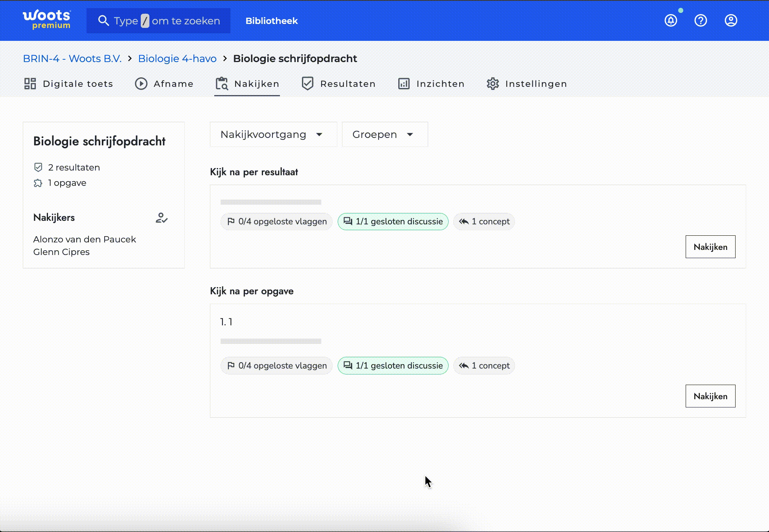Viewport: 769px width, 532px height.
Task: Switch to the Digitale toets tab
Action: (x=68, y=84)
